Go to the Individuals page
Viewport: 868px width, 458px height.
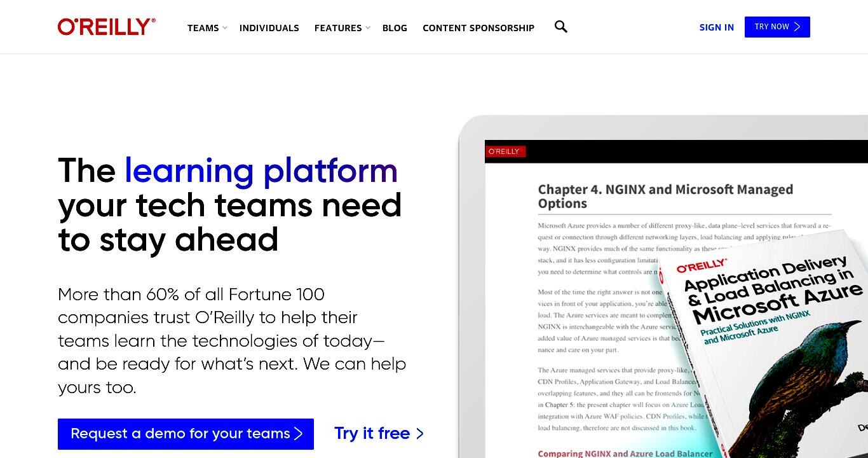tap(269, 28)
